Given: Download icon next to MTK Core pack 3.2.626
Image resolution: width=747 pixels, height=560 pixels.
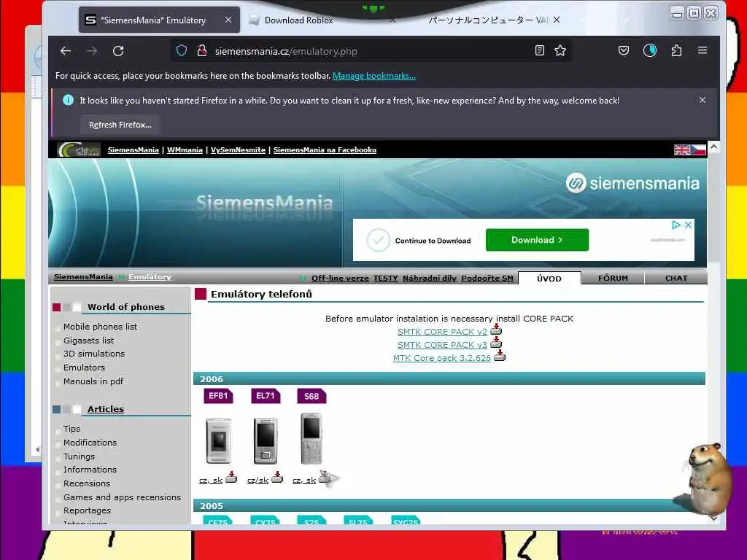Looking at the screenshot, I should (499, 356).
